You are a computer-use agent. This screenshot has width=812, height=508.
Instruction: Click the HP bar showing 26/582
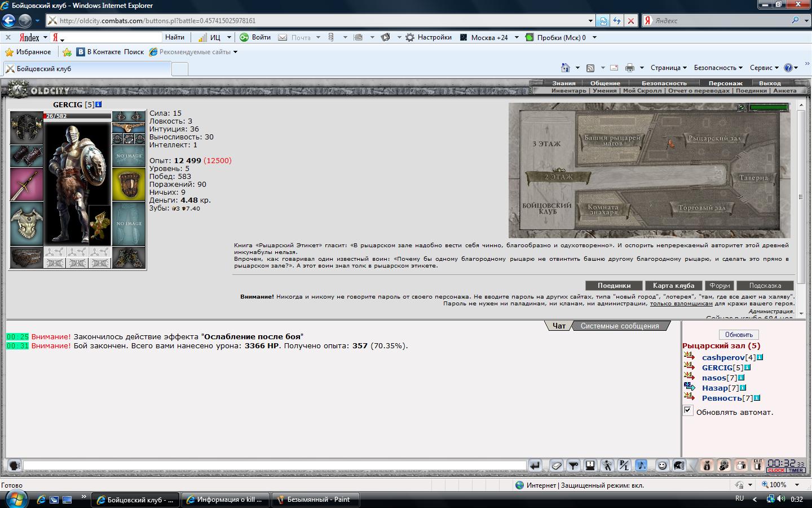point(77,116)
